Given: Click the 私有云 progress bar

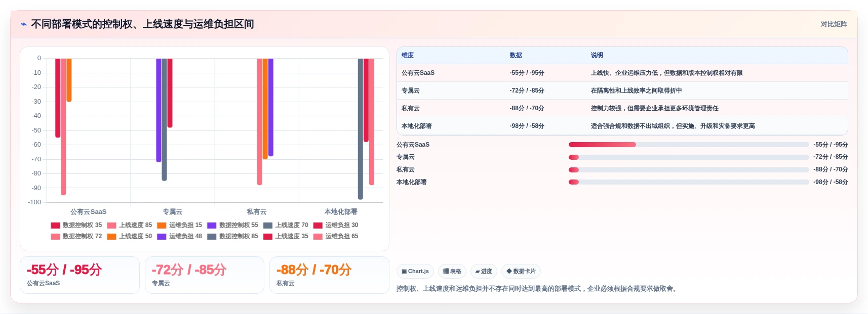Looking at the screenshot, I should coord(689,170).
